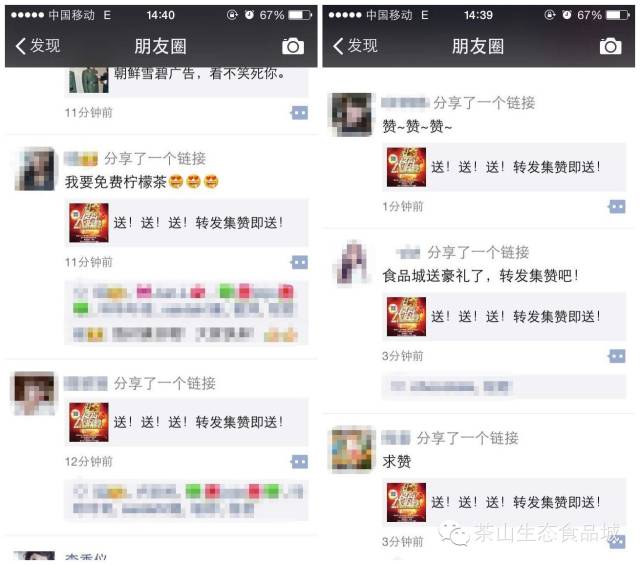Open comment bubble under '食品城送豪礼了' post
640x565 pixels.
(x=617, y=356)
